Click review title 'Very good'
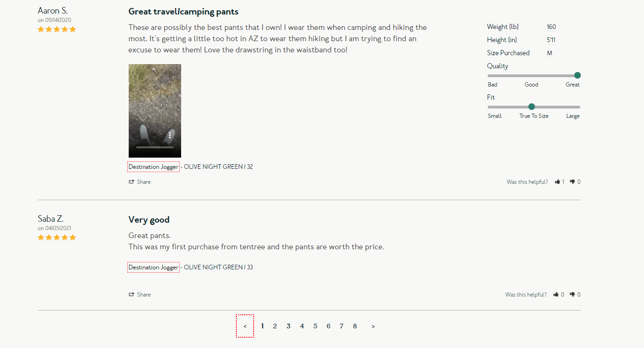The width and height of the screenshot is (644, 348). click(149, 220)
